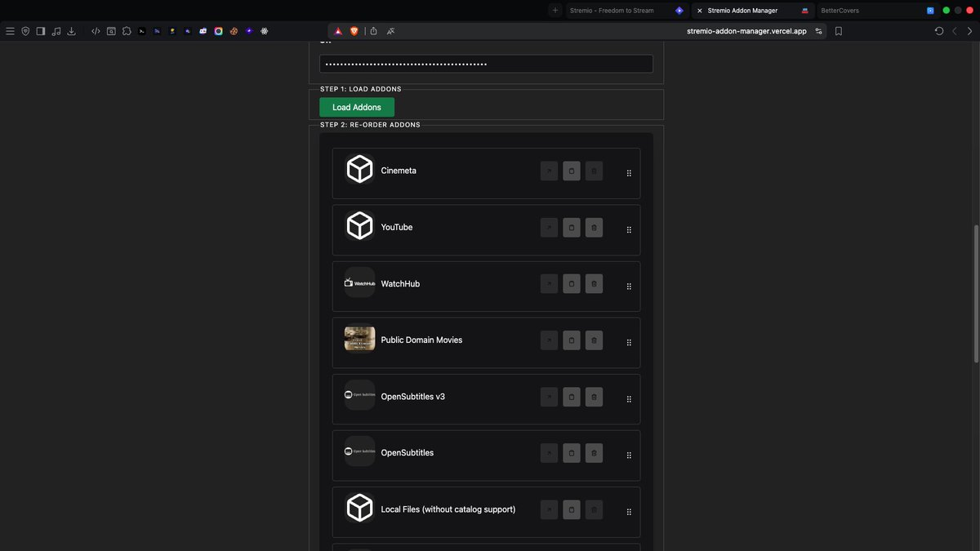Open the hamburger menu icon
Viewport: 980px width, 551px height.
point(10,31)
